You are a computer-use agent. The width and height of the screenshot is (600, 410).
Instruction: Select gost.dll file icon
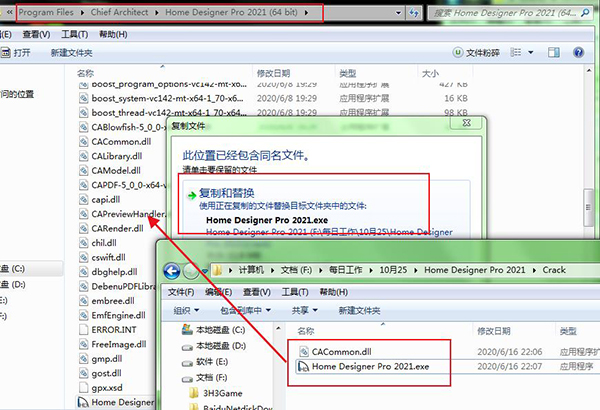(83, 373)
